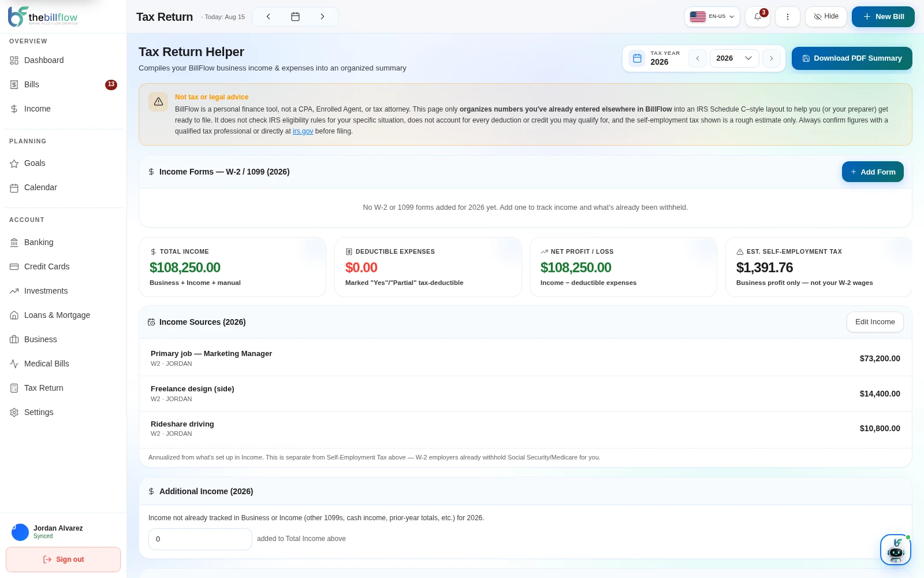This screenshot has width=924, height=578.
Task: Click the Loans & Mortgage house icon
Action: click(14, 315)
